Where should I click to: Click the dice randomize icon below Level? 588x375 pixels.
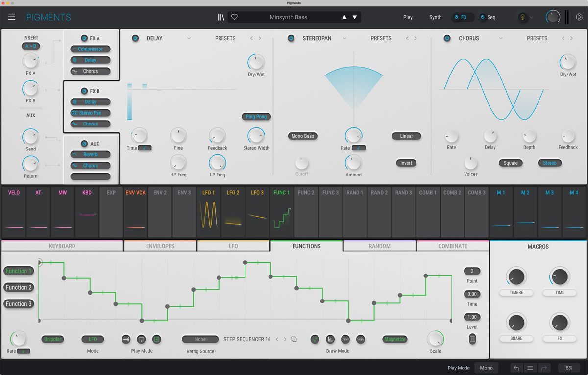(472, 339)
